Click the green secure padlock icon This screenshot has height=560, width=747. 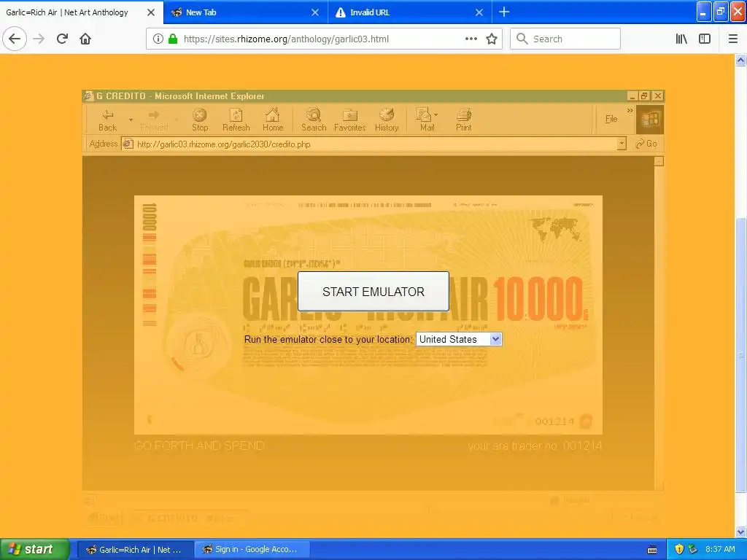coord(173,39)
